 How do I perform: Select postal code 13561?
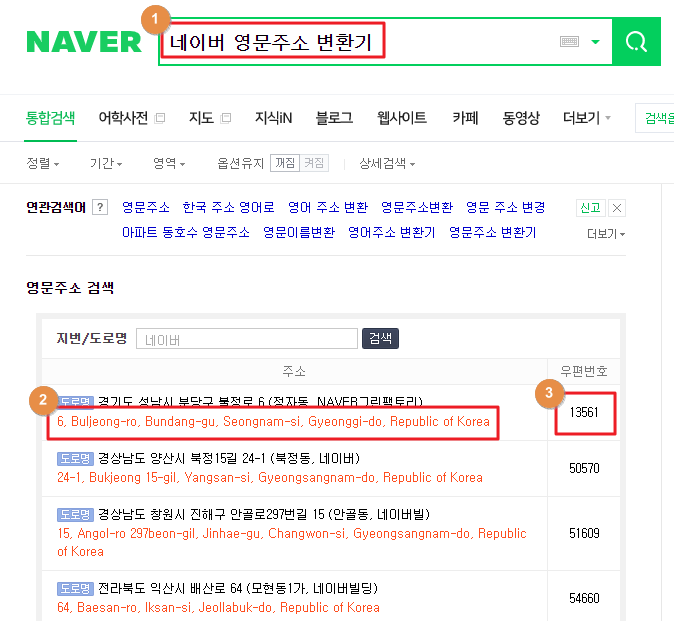point(584,413)
